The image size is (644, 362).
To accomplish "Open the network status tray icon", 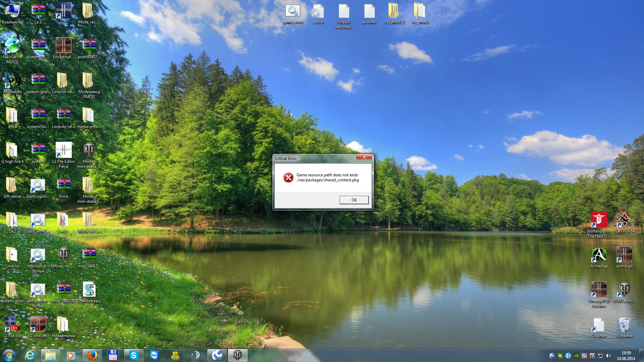I will [600, 356].
